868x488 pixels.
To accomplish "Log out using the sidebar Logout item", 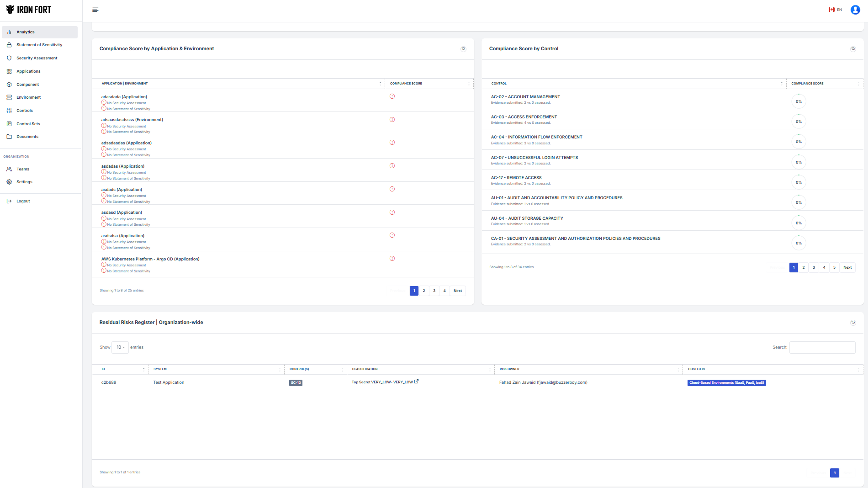I will point(23,201).
